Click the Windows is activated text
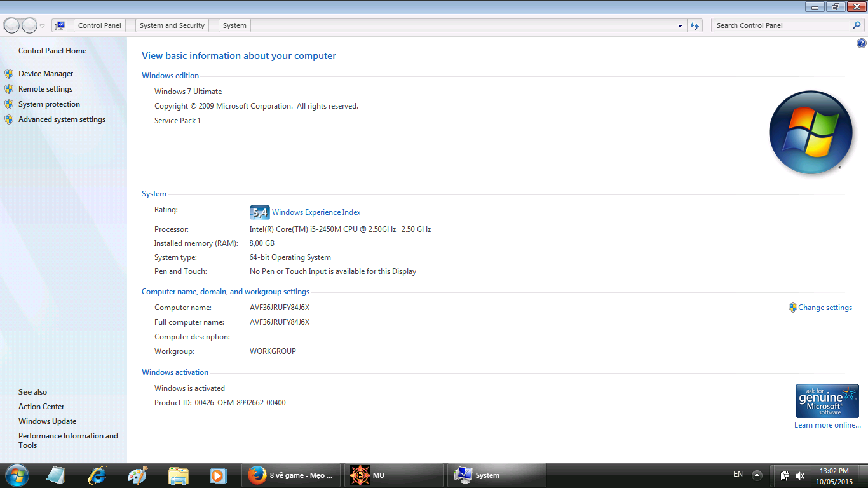Viewport: 868px width, 488px height. [x=189, y=388]
